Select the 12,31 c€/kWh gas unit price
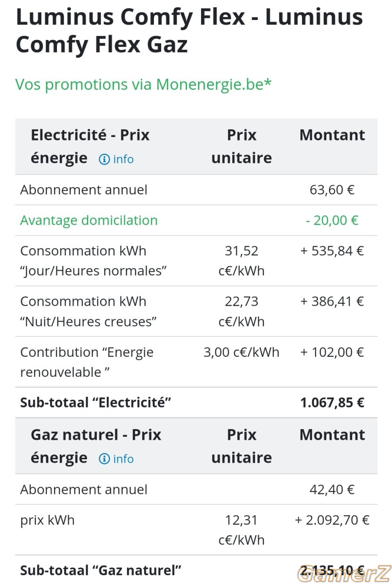 click(x=242, y=530)
